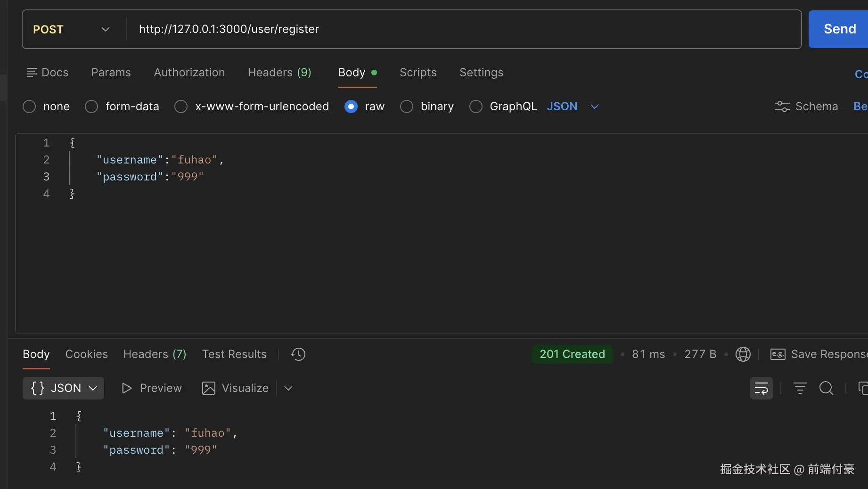This screenshot has height=489, width=868.
Task: Copy the response body to clipboard
Action: click(862, 388)
